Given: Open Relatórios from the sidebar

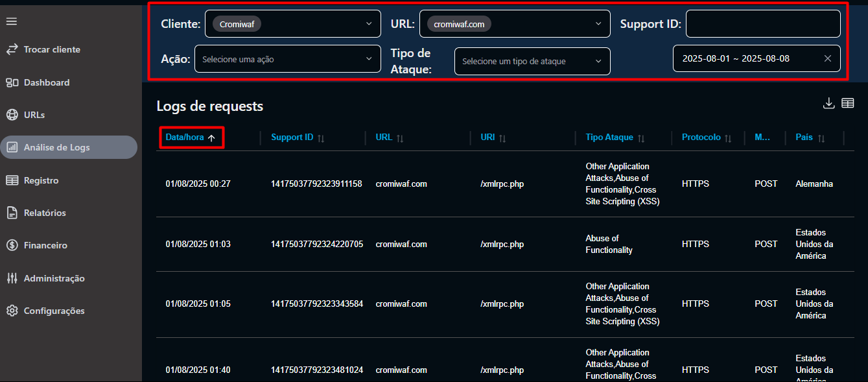Looking at the screenshot, I should click(45, 213).
